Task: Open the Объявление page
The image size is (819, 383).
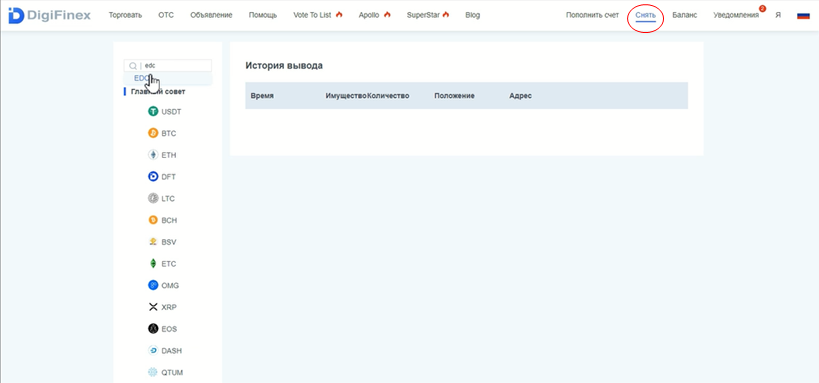Action: pyautogui.click(x=212, y=15)
